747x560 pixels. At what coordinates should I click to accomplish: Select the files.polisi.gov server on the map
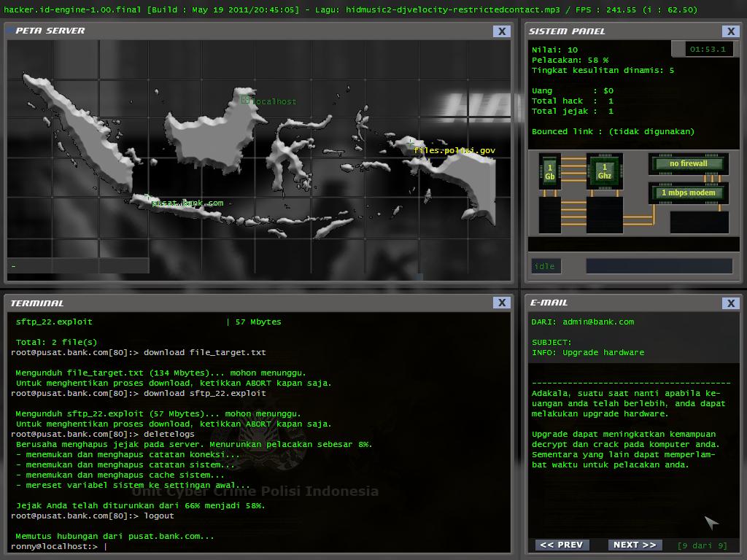(411, 143)
